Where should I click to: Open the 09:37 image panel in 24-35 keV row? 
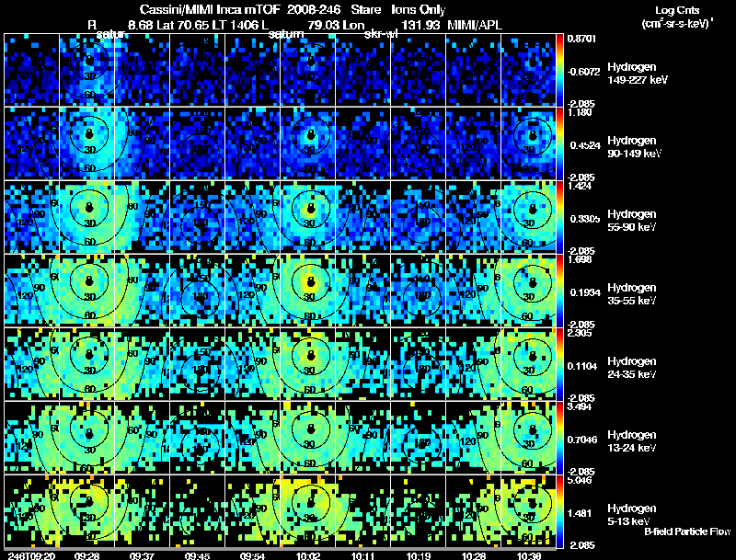(x=142, y=364)
